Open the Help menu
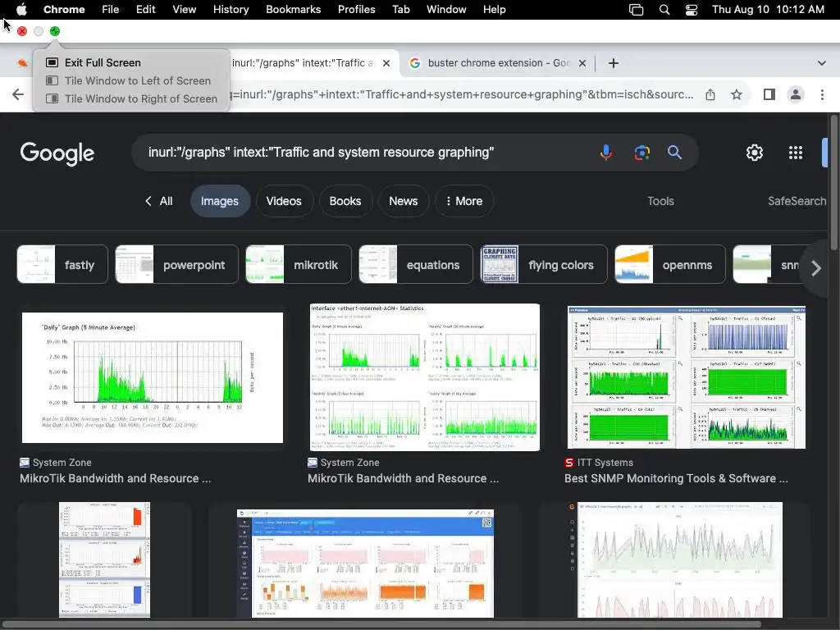 point(494,9)
